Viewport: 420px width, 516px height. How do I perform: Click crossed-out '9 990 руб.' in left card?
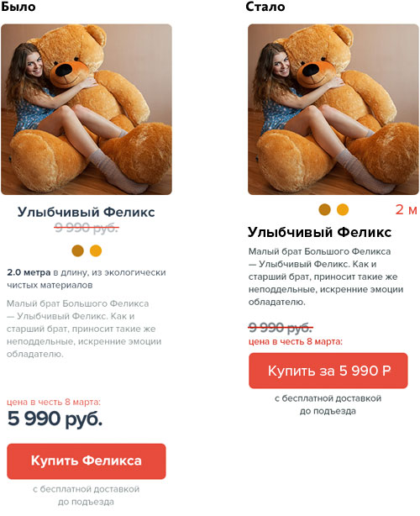point(87,228)
